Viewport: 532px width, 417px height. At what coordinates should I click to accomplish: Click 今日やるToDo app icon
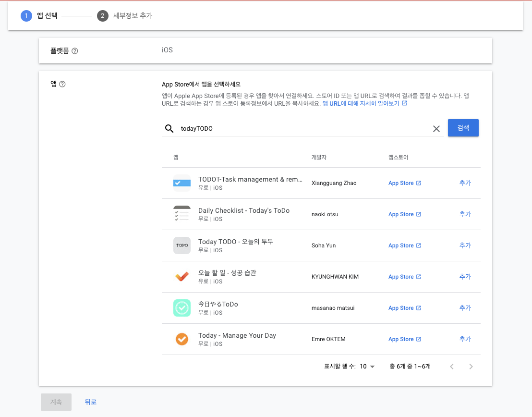point(182,308)
